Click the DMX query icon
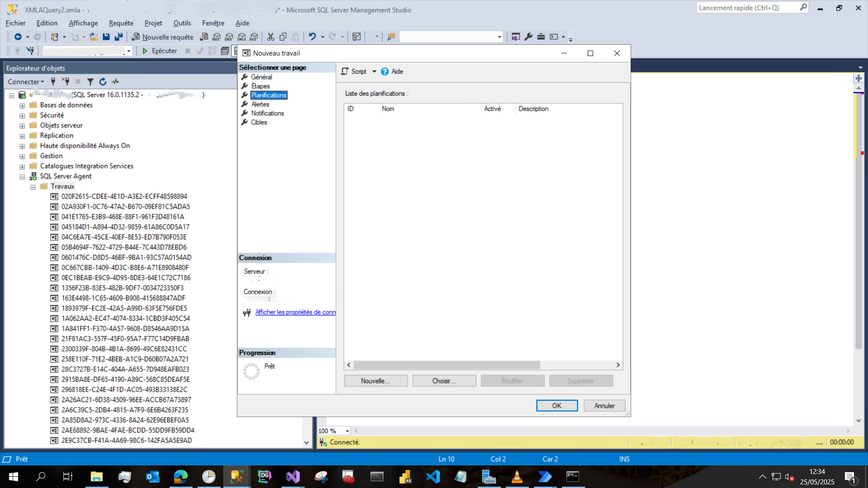Screen dimensions: 868x488 pos(229,37)
